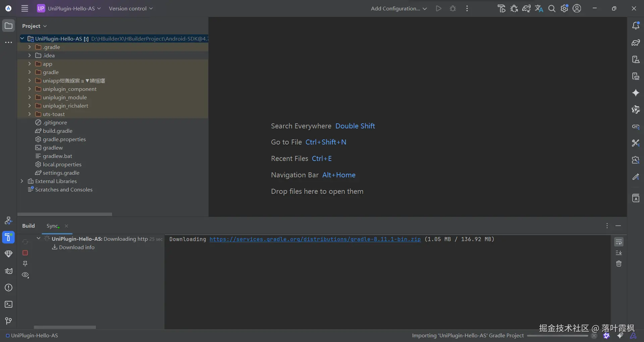Image resolution: width=644 pixels, height=342 pixels.
Task: Expand External Libraries node
Action: click(x=22, y=181)
